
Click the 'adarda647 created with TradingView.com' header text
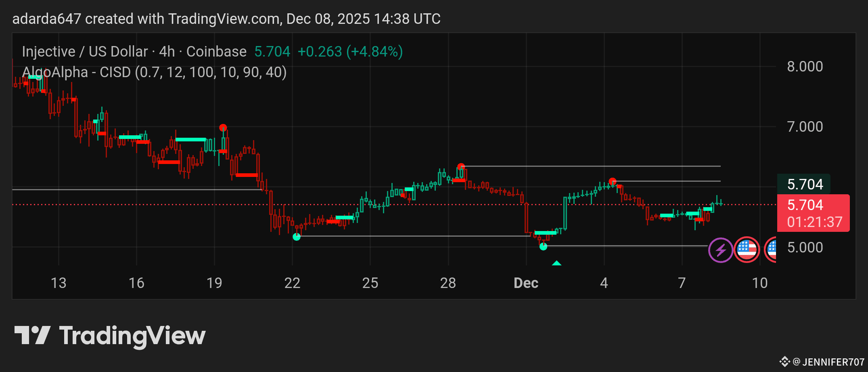146,19
